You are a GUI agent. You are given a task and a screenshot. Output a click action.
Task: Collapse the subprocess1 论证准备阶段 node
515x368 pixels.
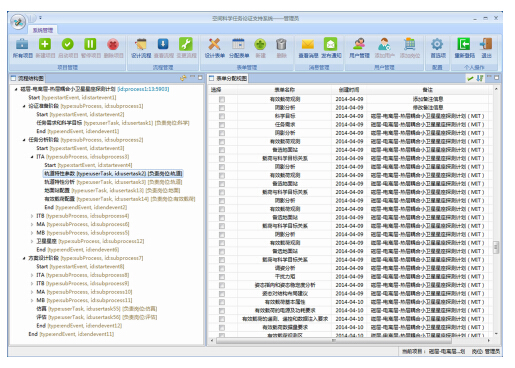pyautogui.click(x=24, y=106)
